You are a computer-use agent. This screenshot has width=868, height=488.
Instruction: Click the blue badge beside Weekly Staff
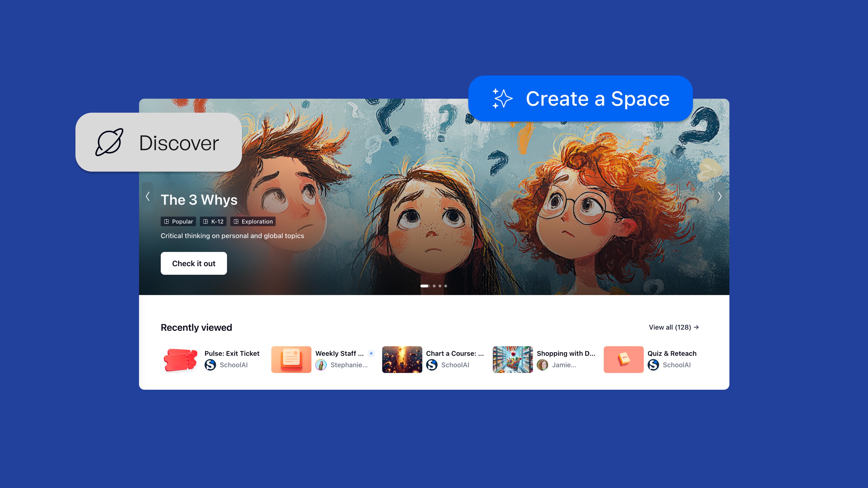[371, 353]
